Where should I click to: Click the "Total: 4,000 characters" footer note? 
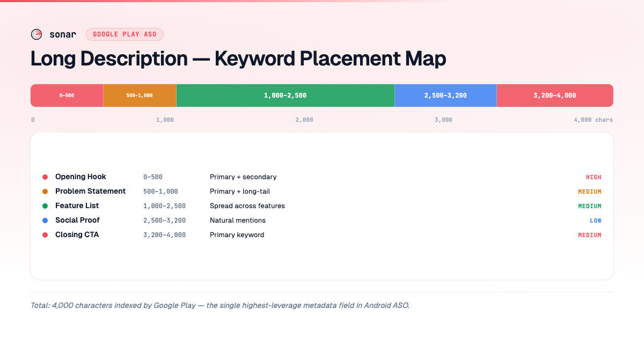[220, 305]
